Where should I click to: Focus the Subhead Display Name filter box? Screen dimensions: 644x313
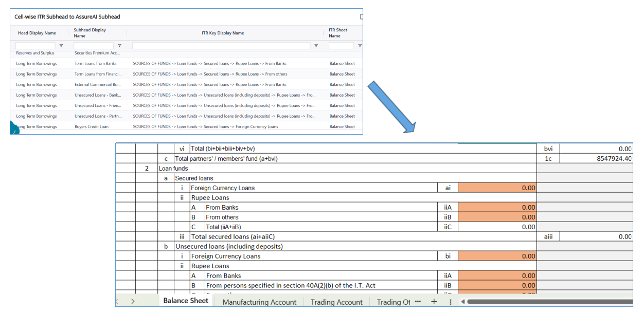coord(94,46)
